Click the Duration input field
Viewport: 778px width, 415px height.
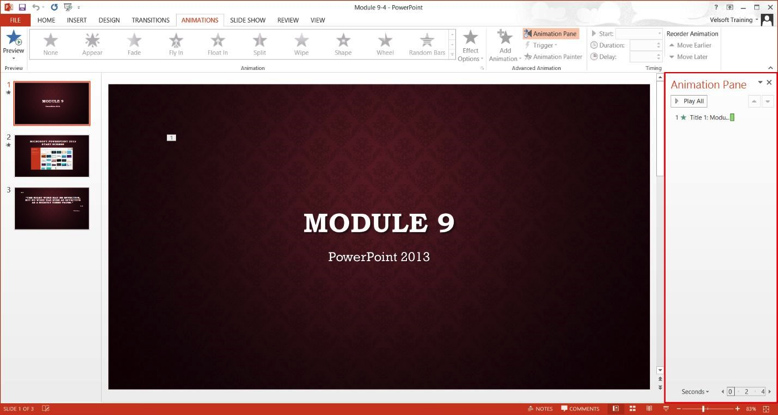[x=646, y=45]
